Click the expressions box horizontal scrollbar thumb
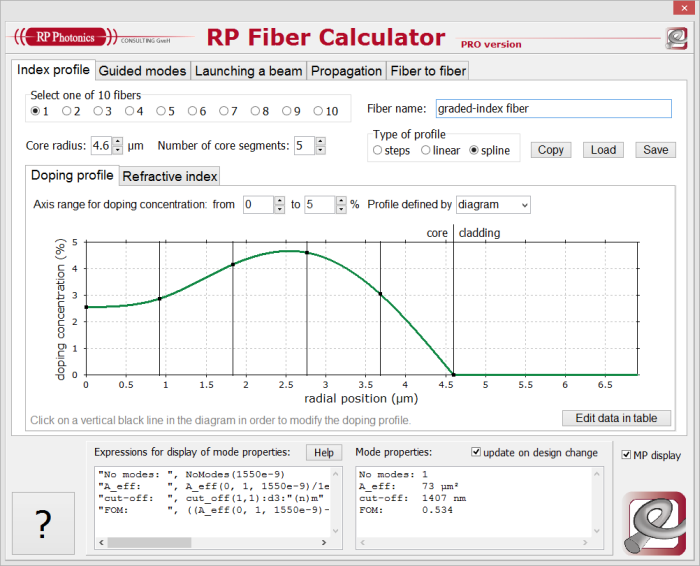This screenshot has height=566, width=700. coord(150,542)
